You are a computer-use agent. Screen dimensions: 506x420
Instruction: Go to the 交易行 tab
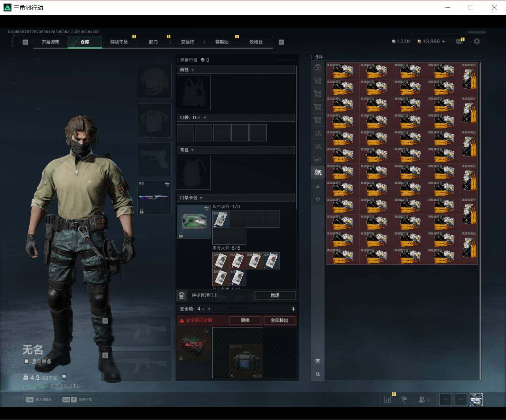coord(187,42)
